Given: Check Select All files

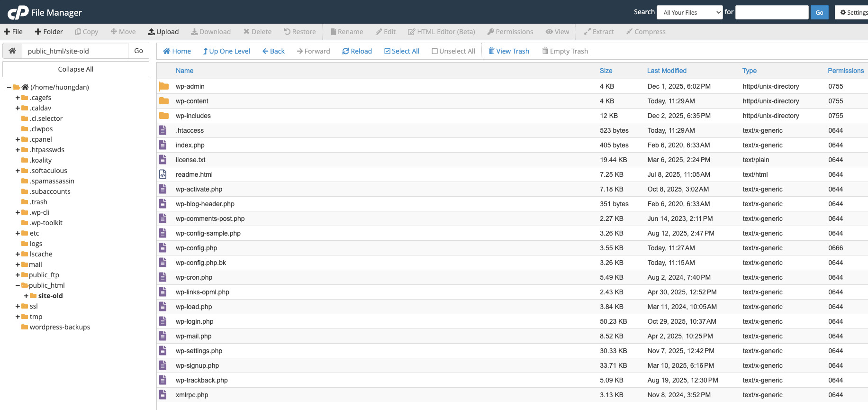Looking at the screenshot, I should coord(401,51).
